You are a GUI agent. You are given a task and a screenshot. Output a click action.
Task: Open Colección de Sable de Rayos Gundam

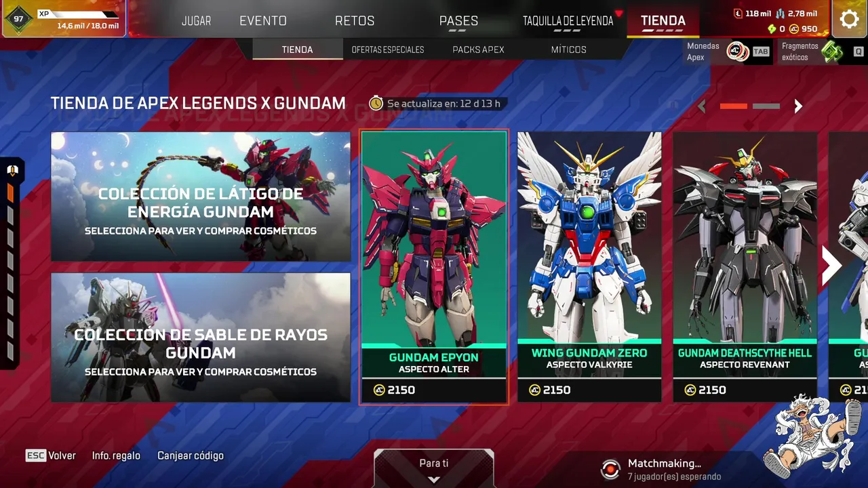pos(201,338)
